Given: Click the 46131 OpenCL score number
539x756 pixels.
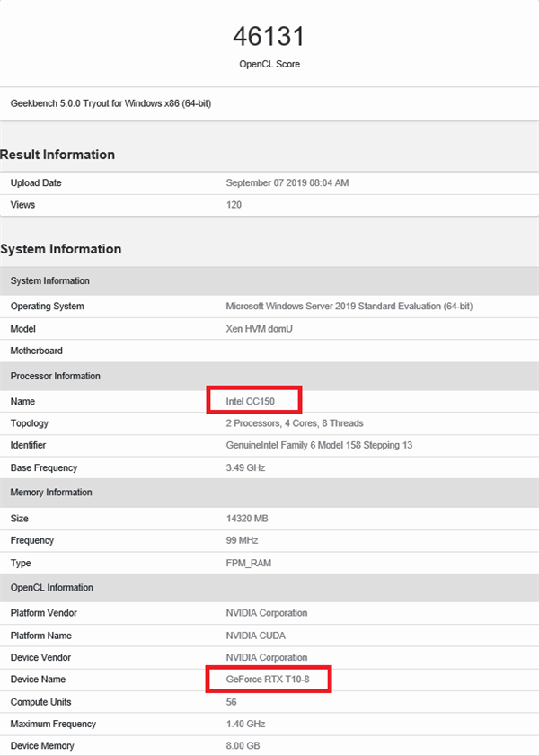Looking at the screenshot, I should click(269, 36).
